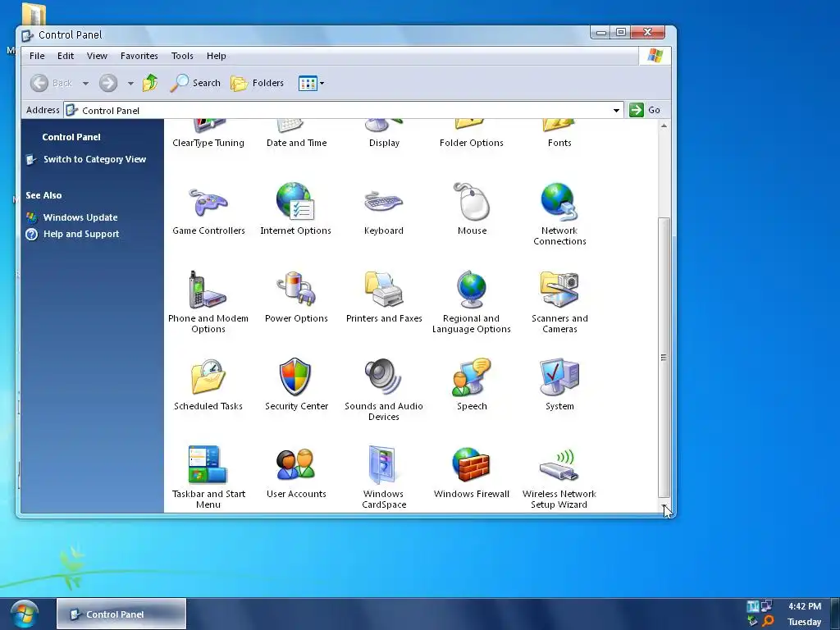
Task: Open Network Connections icon
Action: [559, 202]
